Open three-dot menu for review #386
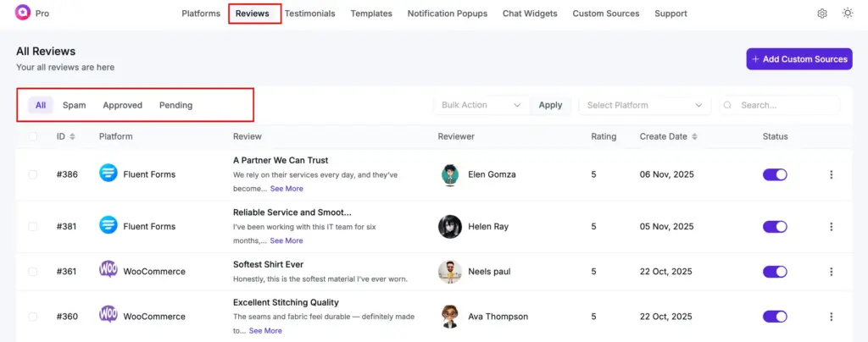The width and height of the screenshot is (868, 342). 831,174
